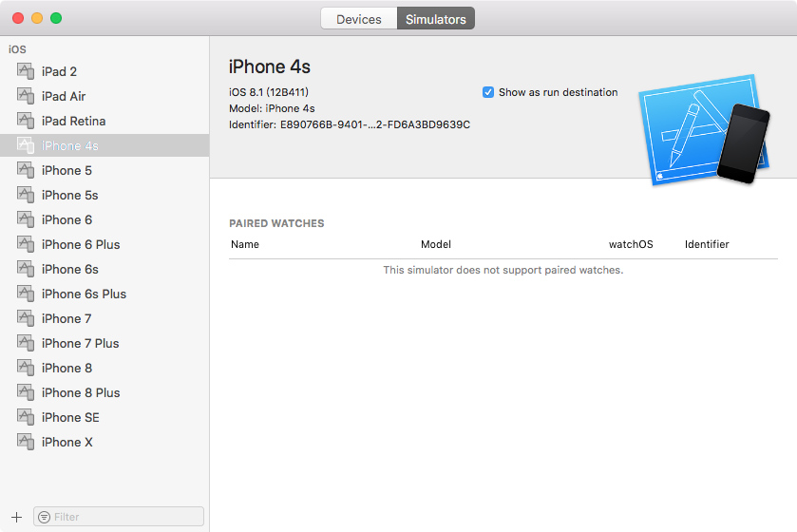Click the PAIRED WATCHES section heading

pyautogui.click(x=276, y=223)
